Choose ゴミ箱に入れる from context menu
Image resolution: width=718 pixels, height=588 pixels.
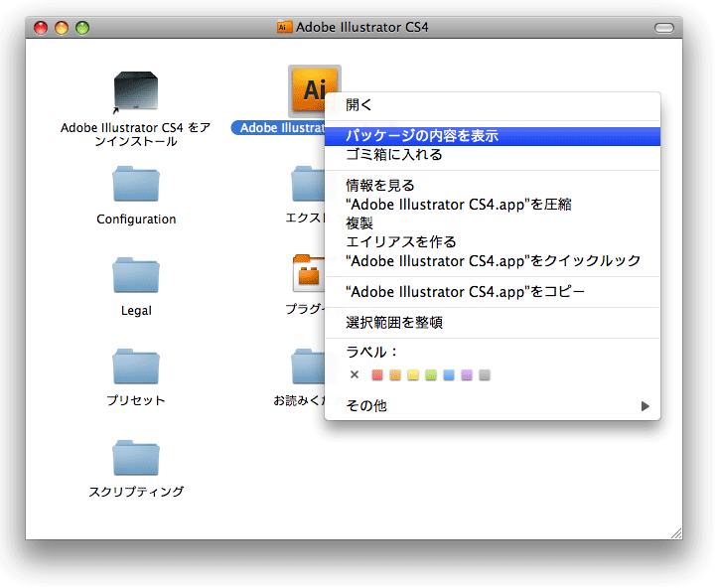[x=493, y=155]
